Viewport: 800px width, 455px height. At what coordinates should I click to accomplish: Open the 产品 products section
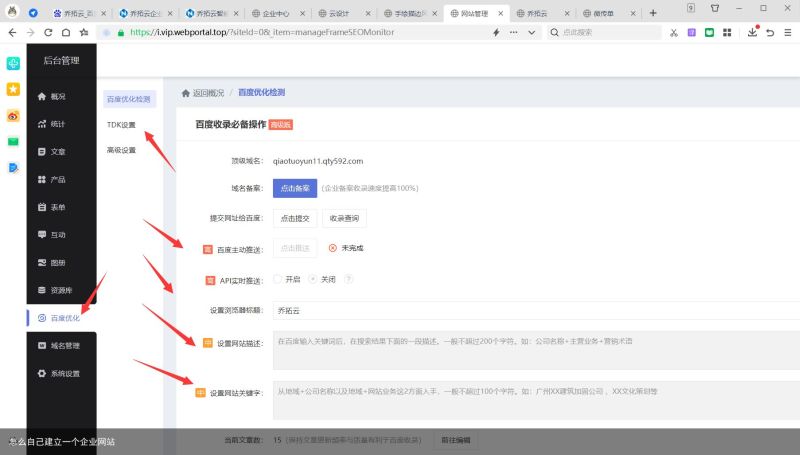point(52,180)
